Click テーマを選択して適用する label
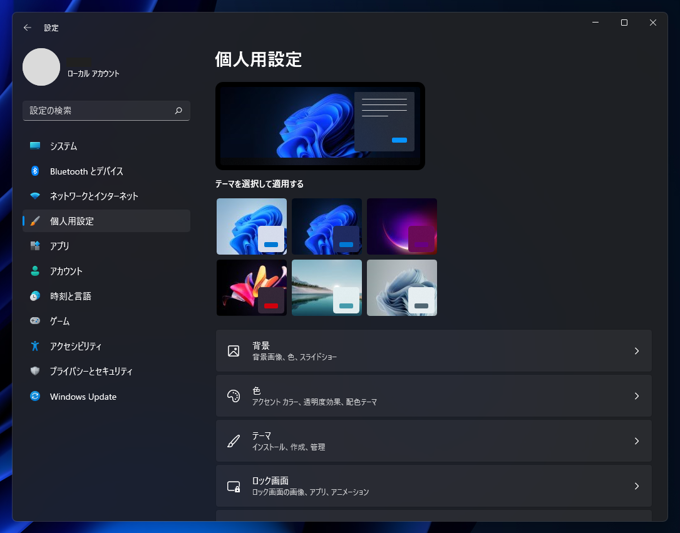 pyautogui.click(x=259, y=184)
